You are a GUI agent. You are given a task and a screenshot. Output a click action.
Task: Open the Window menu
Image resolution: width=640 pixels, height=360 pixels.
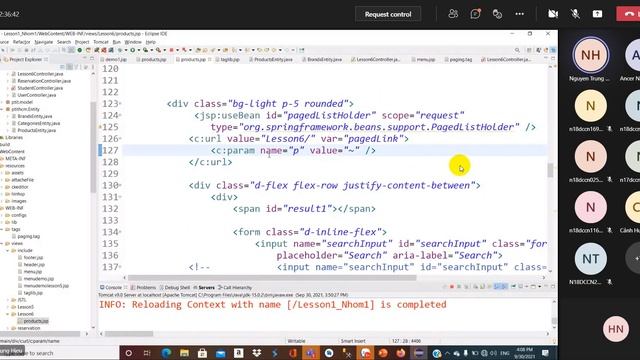pyautogui.click(x=133, y=42)
